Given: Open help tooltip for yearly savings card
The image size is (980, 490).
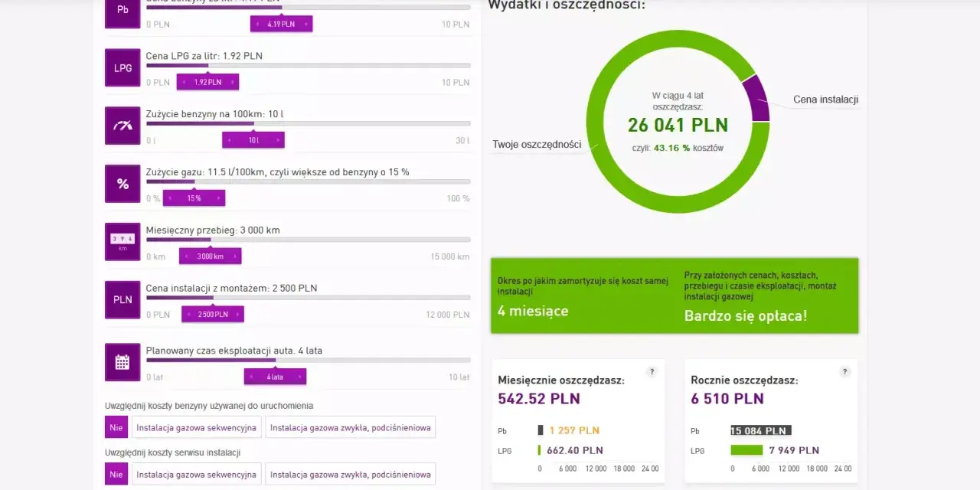Looking at the screenshot, I should 844,372.
